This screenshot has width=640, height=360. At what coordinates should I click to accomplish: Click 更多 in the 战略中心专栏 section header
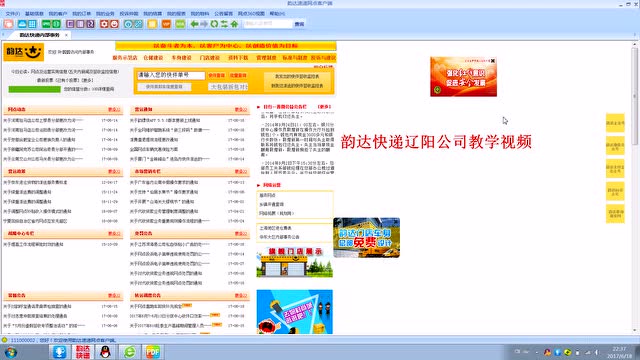tap(114, 233)
